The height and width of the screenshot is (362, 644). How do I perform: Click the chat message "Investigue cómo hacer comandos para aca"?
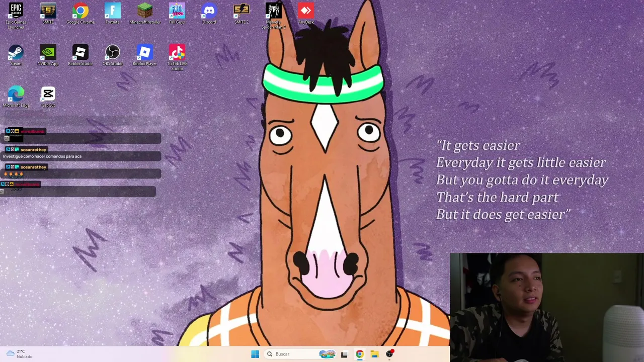(x=42, y=156)
